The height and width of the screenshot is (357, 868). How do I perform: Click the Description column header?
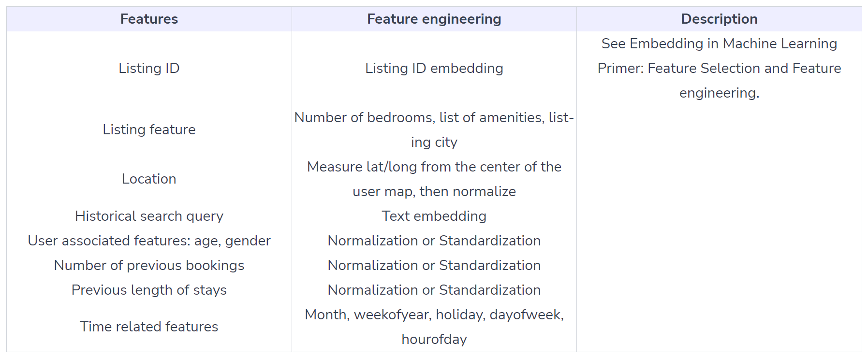coord(719,19)
